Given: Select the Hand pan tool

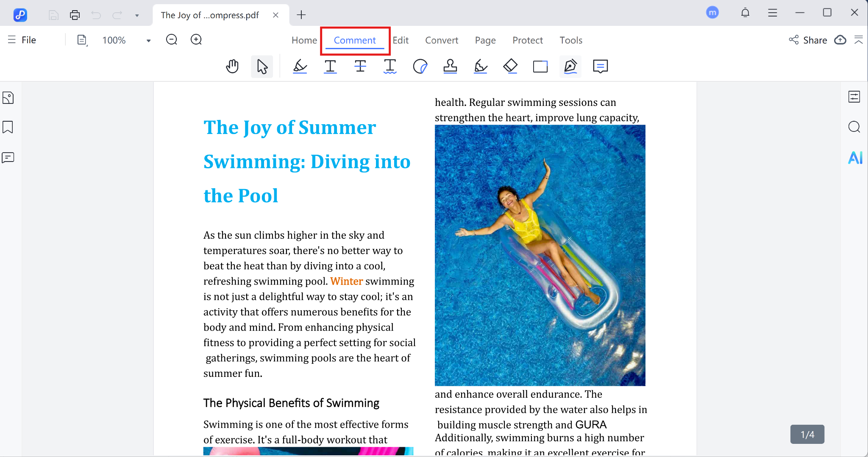Looking at the screenshot, I should pos(232,67).
